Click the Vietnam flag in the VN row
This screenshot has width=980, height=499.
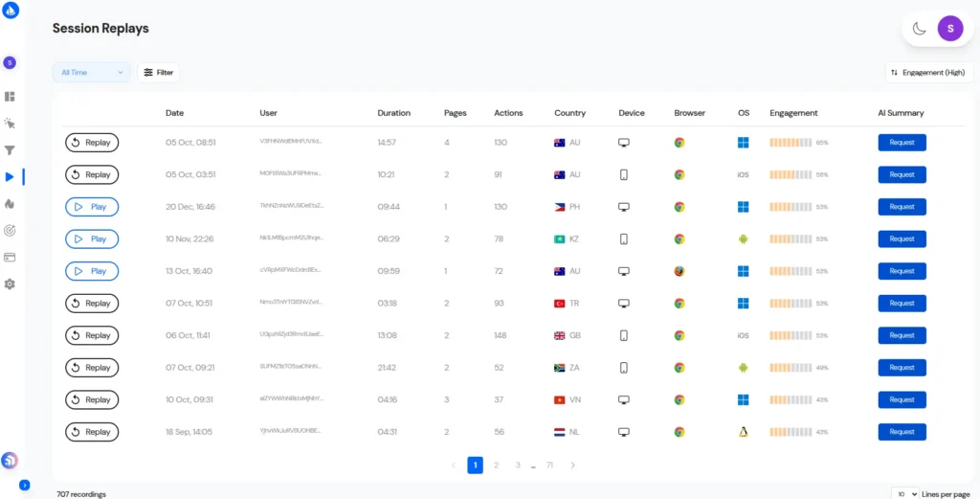[x=559, y=399]
